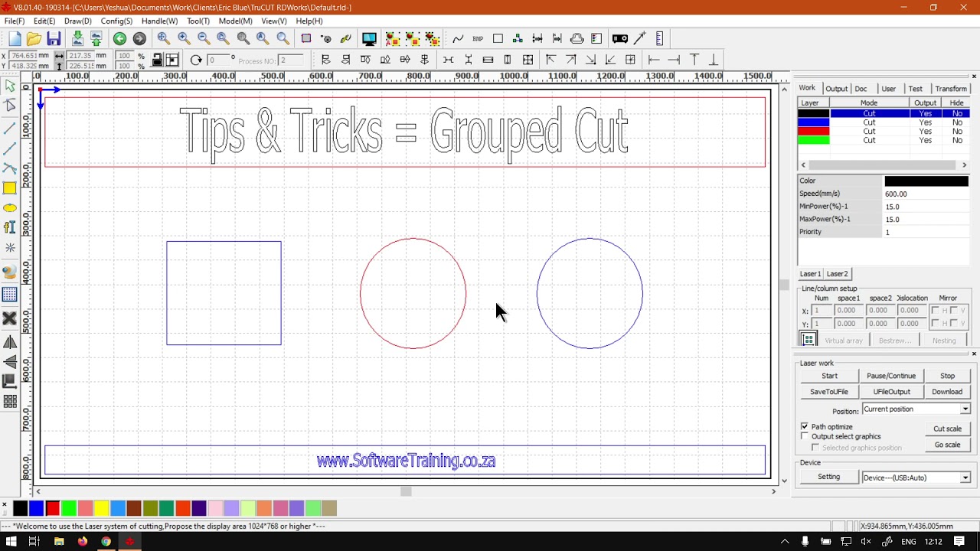Click the Stop button
Image resolution: width=980 pixels, height=551 pixels.
click(947, 376)
